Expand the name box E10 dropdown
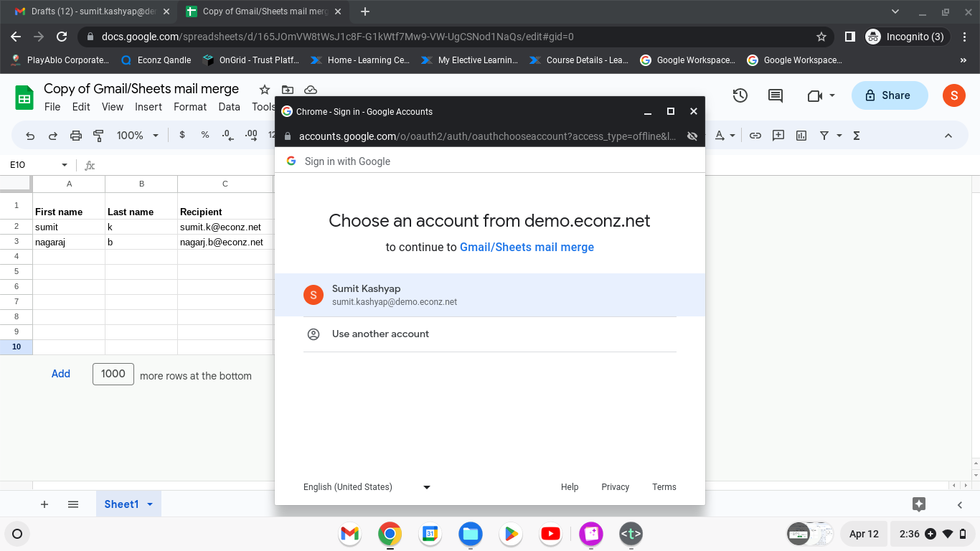980x551 pixels. point(65,165)
